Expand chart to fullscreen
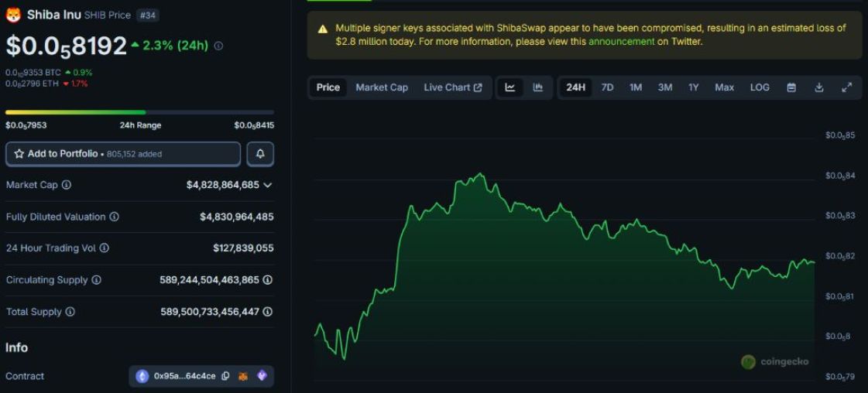Image resolution: width=868 pixels, height=393 pixels. coord(846,87)
